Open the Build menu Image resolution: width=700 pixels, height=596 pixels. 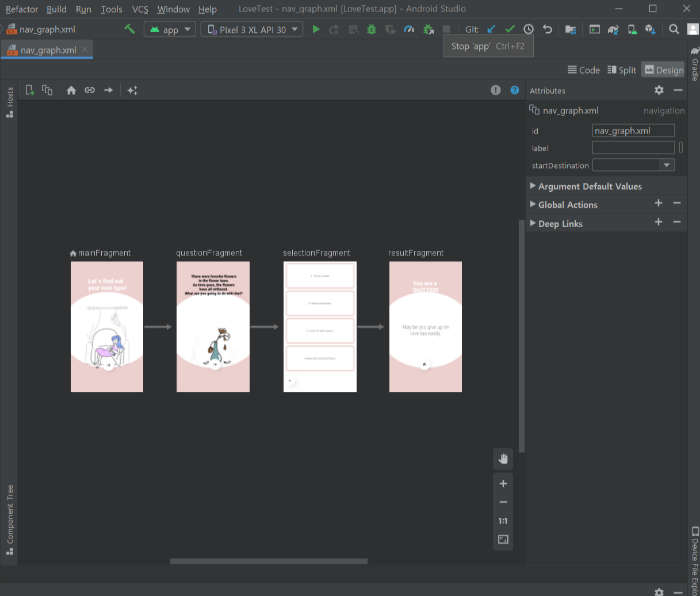tap(56, 9)
